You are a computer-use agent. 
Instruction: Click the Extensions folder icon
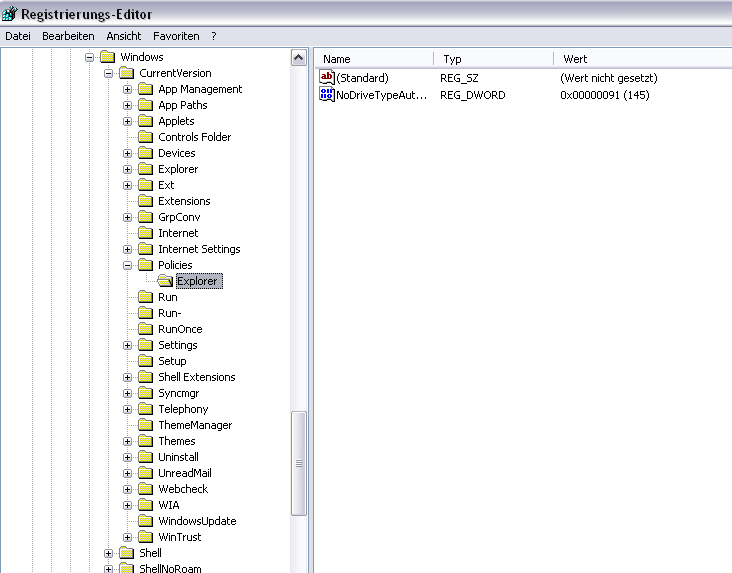click(146, 201)
